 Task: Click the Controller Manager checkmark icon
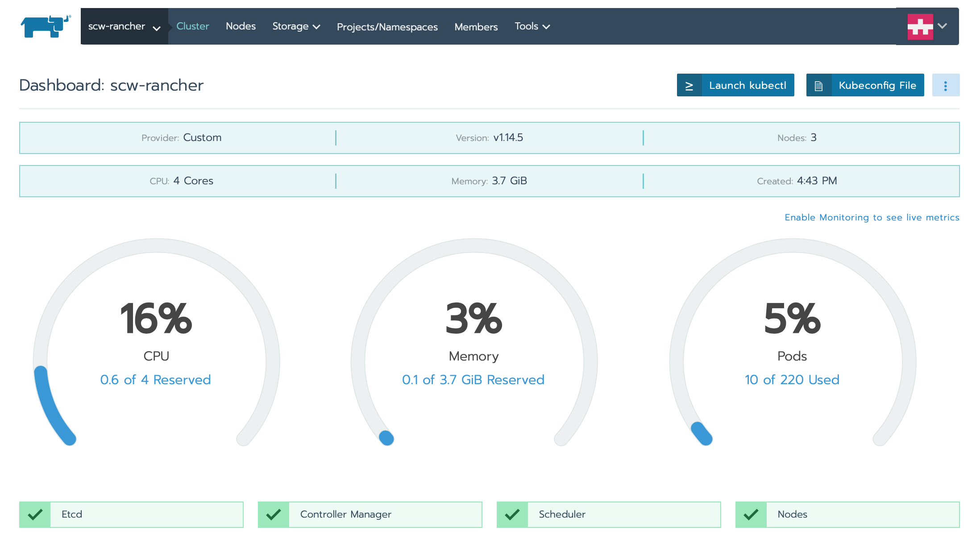[274, 514]
